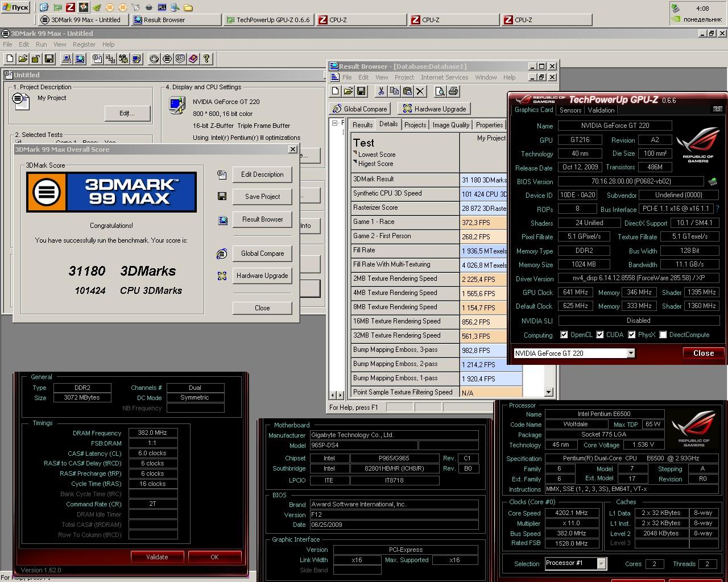Click the Internet Explorer quick launch icon
Viewport: 728px width, 582px height.
point(44,7)
